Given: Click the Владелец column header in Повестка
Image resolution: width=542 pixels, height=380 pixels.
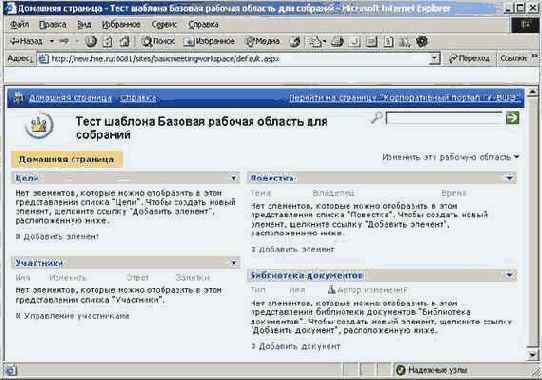Looking at the screenshot, I should click(334, 193).
